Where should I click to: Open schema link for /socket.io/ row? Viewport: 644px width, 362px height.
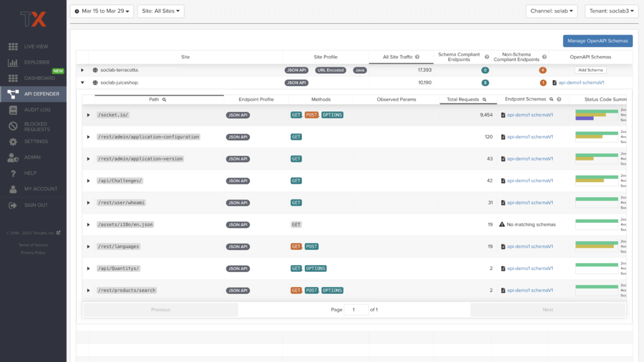pyautogui.click(x=530, y=115)
